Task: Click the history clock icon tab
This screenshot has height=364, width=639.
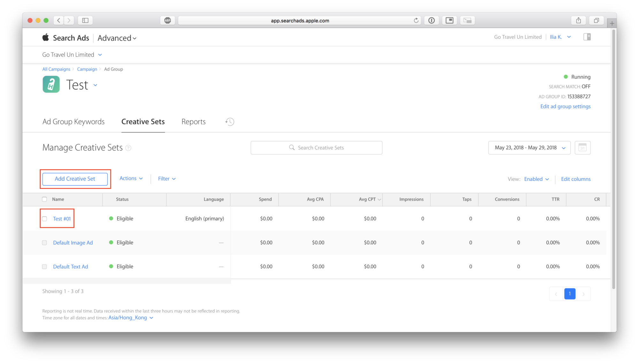Action: click(x=230, y=122)
